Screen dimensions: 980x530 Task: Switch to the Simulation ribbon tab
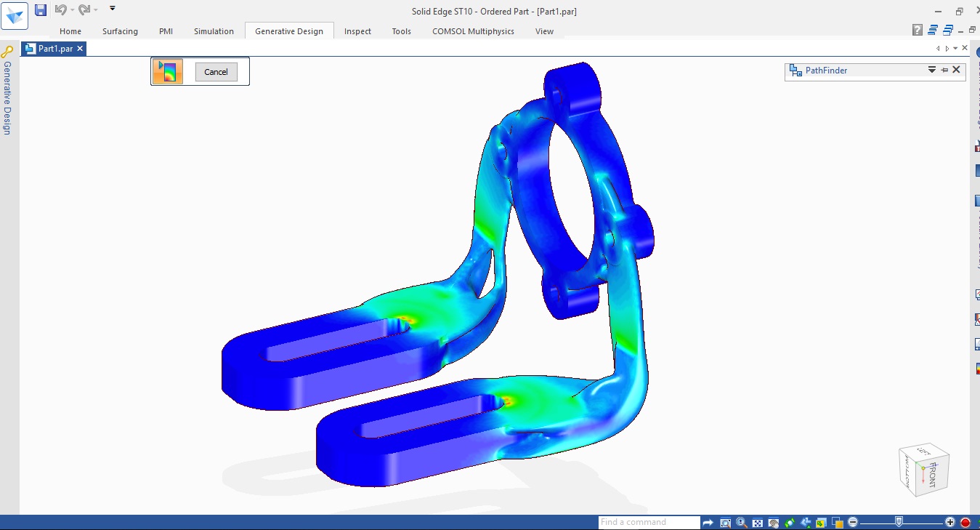tap(214, 31)
